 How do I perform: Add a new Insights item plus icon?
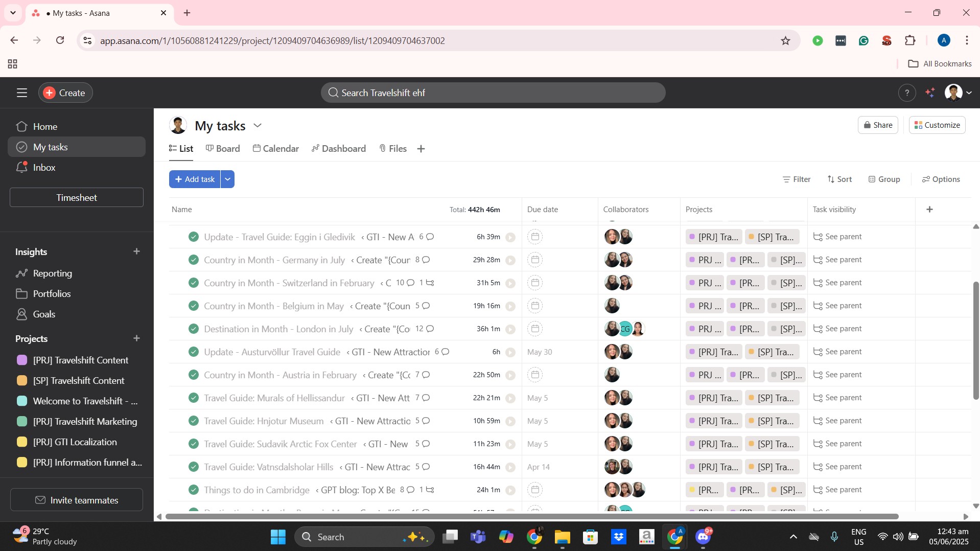(136, 251)
